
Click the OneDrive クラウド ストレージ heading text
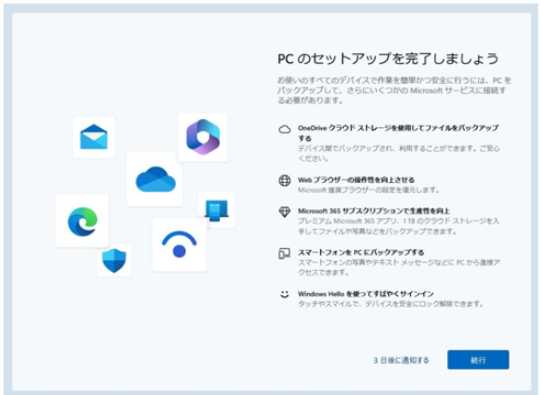coord(398,133)
